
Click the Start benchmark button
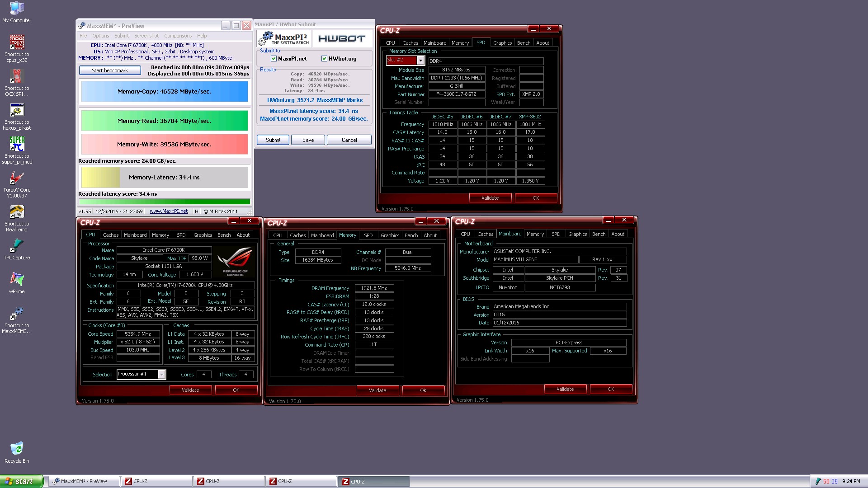click(x=110, y=70)
